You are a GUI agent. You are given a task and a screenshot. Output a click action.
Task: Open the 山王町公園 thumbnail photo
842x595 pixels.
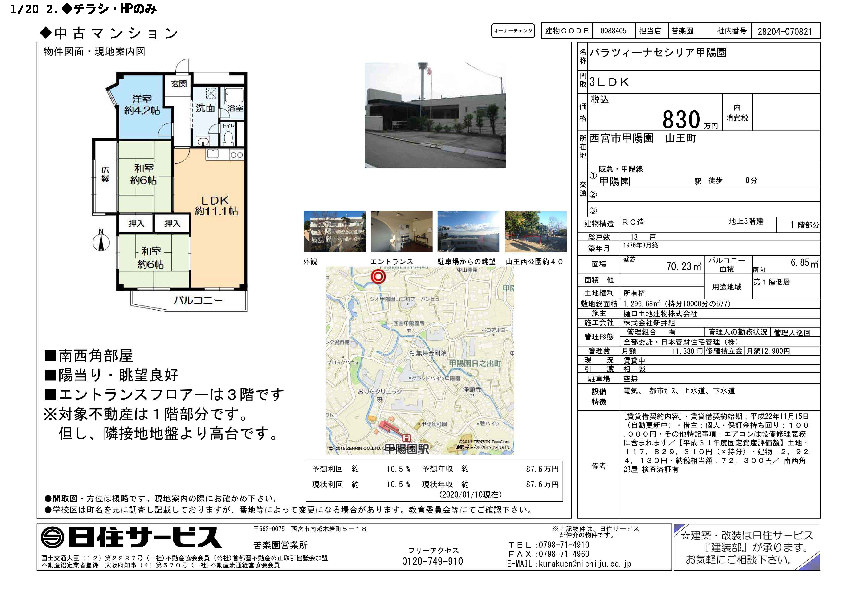coord(536,232)
